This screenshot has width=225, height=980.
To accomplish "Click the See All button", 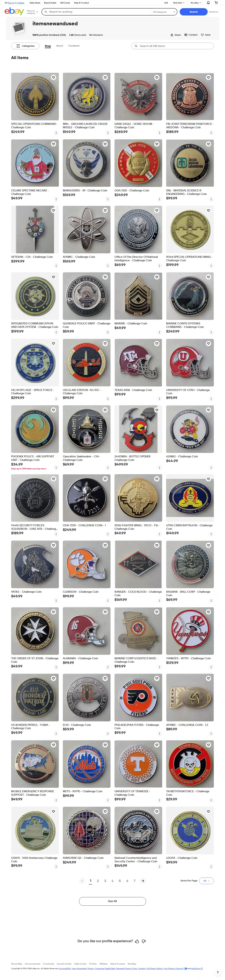I will pos(112,901).
